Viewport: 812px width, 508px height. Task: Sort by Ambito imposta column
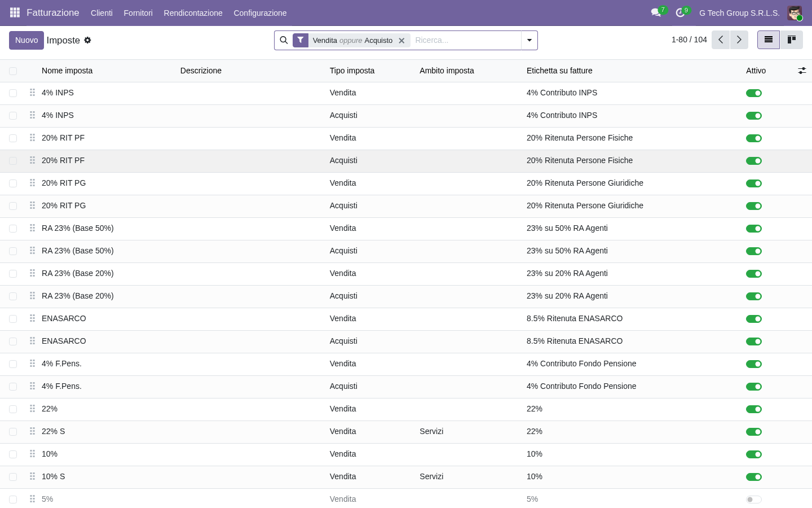[447, 71]
